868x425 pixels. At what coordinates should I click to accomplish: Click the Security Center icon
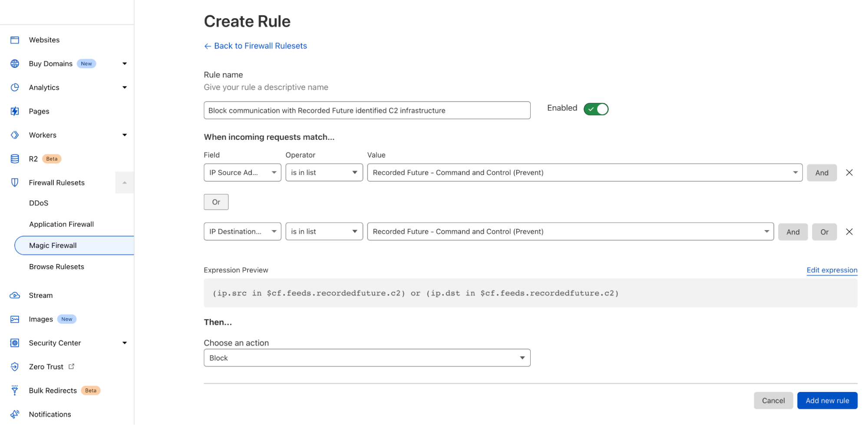[15, 343]
